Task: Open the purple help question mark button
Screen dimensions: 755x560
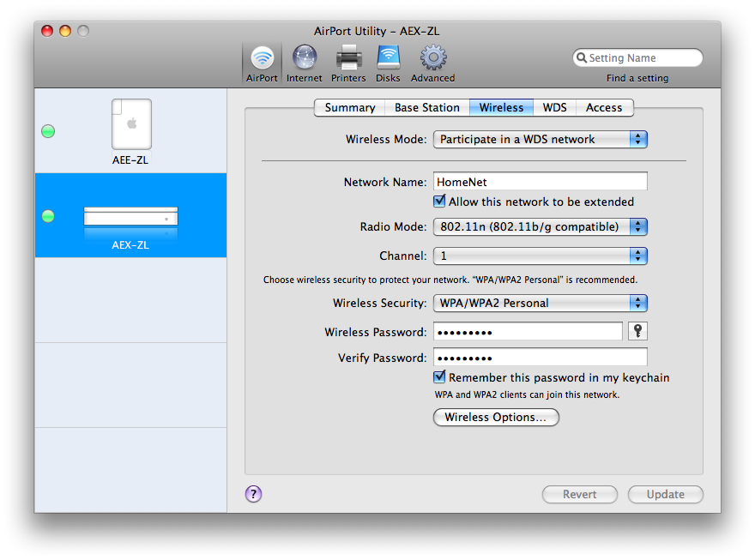Action: tap(254, 494)
